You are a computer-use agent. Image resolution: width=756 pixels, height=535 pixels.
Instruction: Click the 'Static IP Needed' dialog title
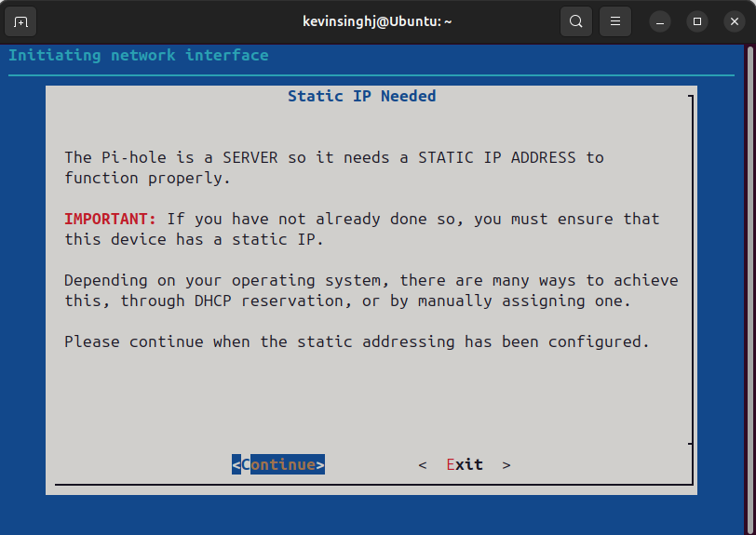pos(361,96)
